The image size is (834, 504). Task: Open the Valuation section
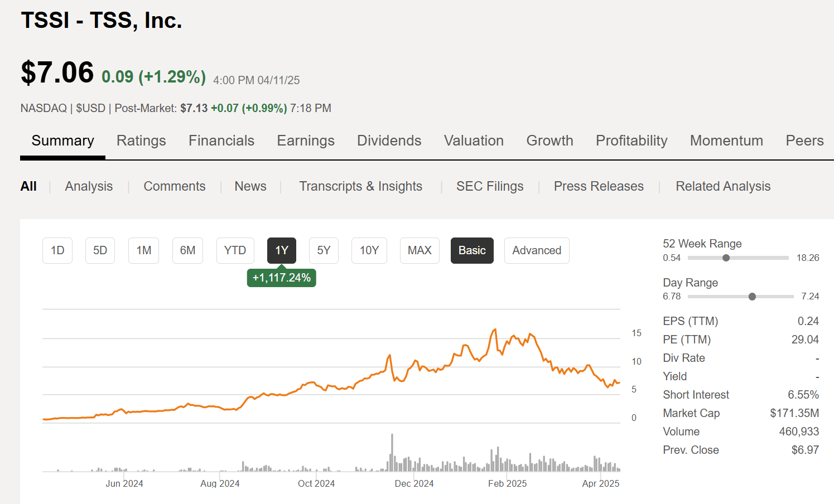[x=474, y=140]
